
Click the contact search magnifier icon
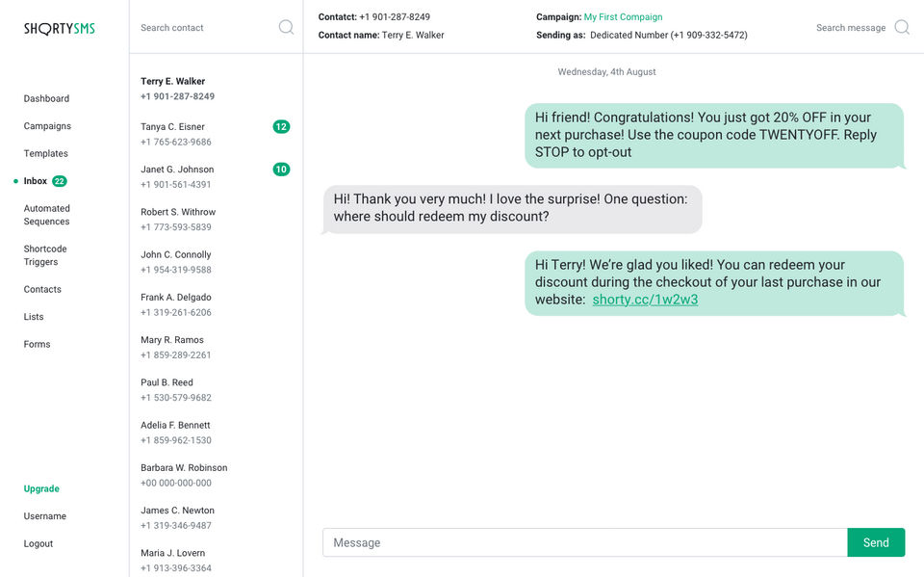pos(286,27)
